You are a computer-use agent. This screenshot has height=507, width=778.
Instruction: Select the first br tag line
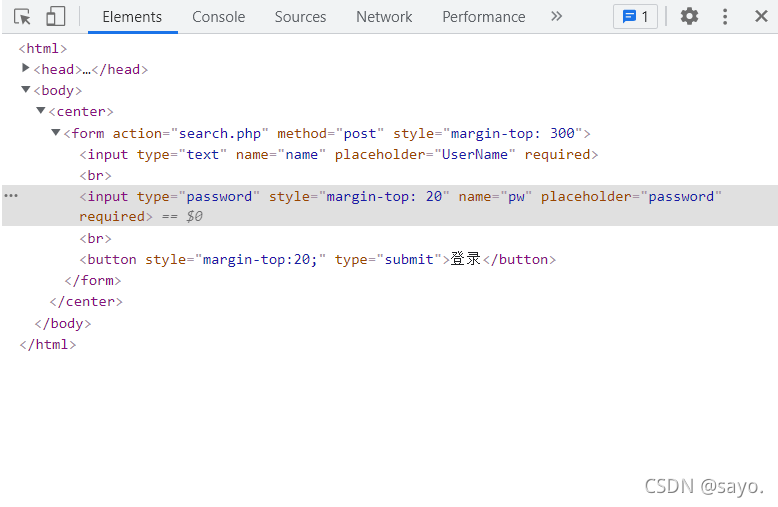95,176
